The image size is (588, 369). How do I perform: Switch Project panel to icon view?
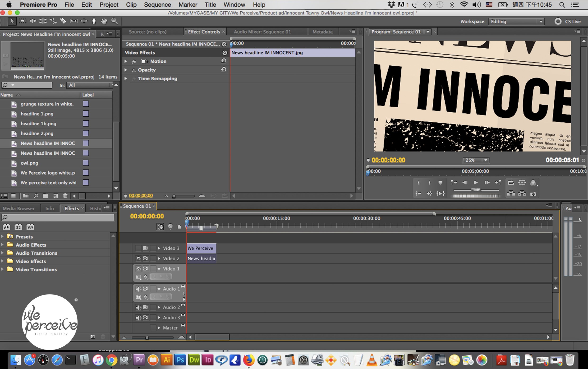(x=14, y=196)
